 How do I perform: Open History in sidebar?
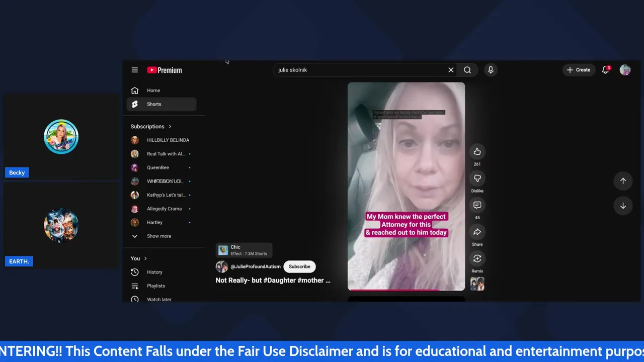coord(162,272)
